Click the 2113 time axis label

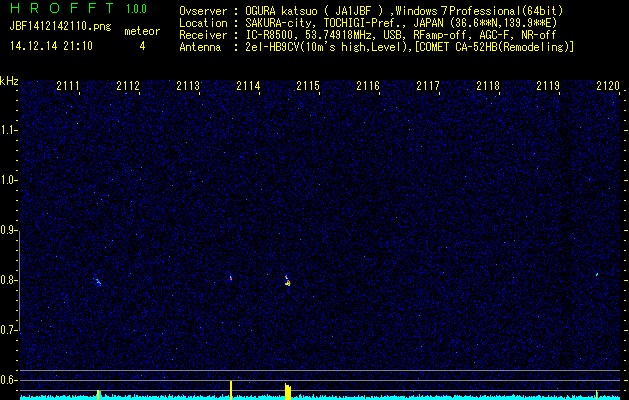[188, 86]
